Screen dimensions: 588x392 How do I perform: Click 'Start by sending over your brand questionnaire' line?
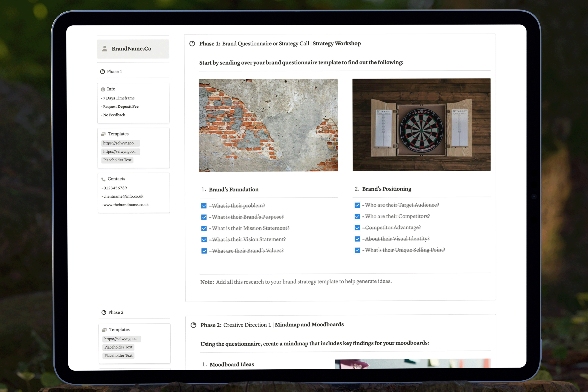(x=301, y=62)
